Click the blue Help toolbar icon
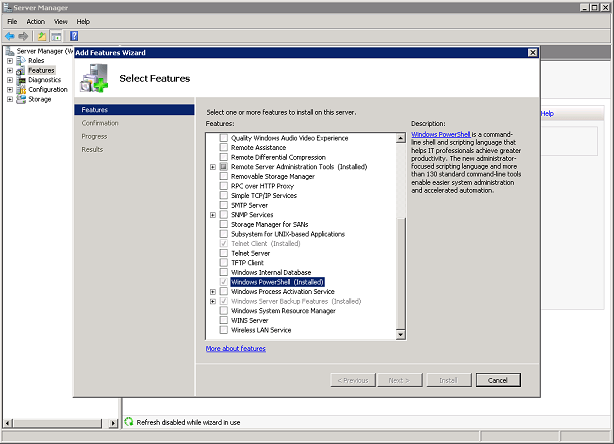Viewport: 614px width, 444px height. point(74,36)
